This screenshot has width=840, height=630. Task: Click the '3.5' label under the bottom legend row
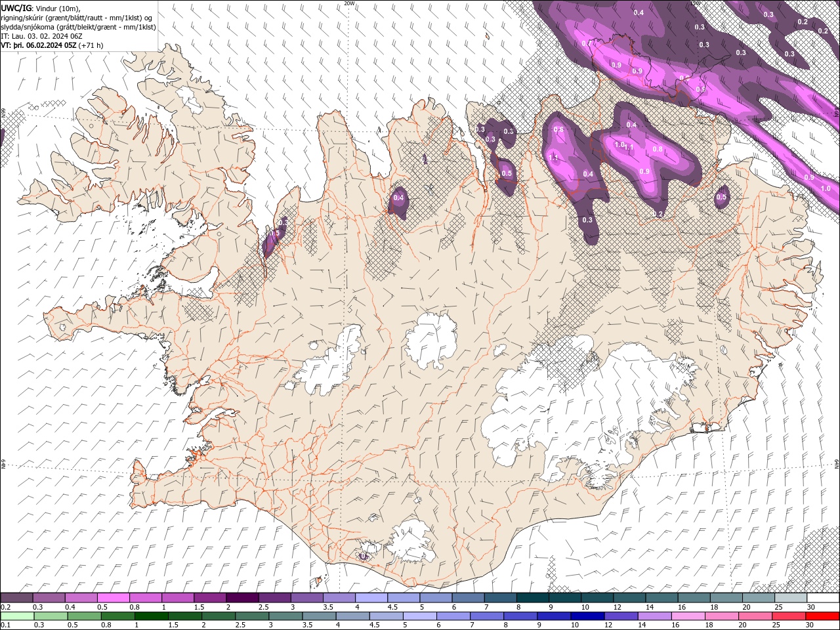point(306,625)
